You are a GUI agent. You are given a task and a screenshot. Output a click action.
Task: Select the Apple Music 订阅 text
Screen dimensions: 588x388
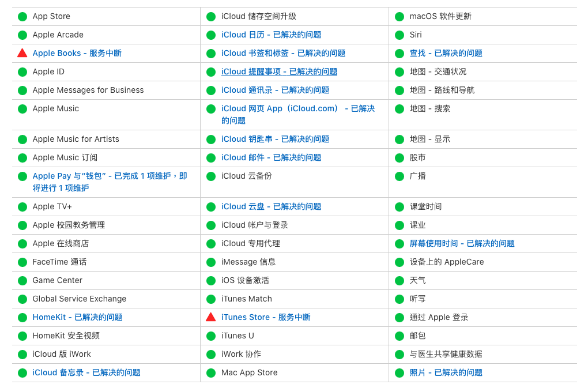(65, 157)
